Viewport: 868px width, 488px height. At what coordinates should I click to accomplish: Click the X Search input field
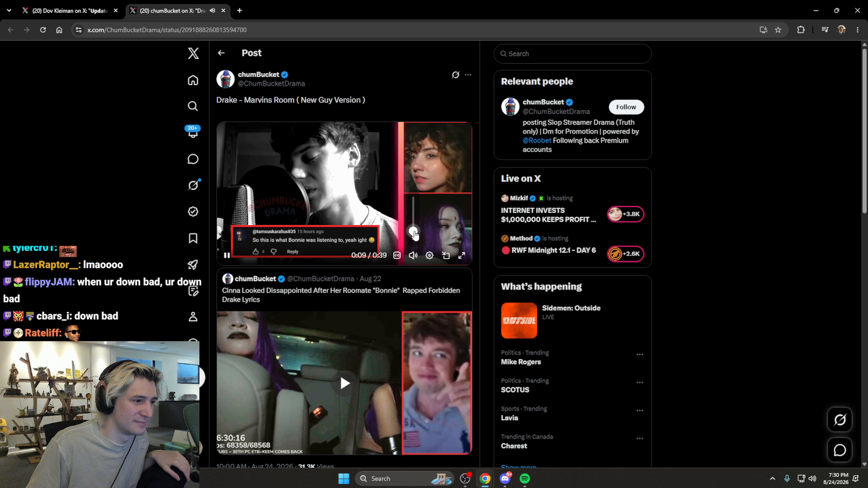(x=572, y=54)
